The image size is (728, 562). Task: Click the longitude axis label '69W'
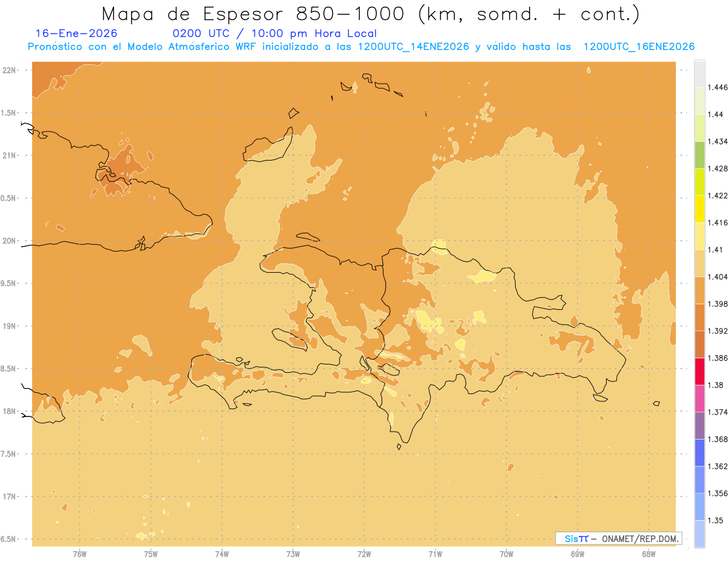tap(578, 554)
